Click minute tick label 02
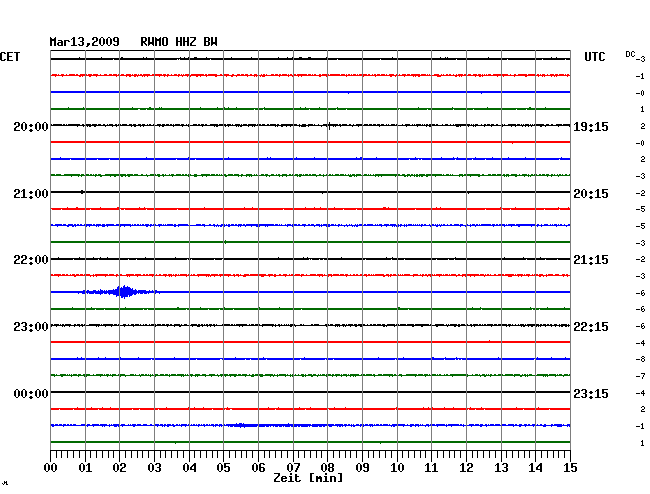Screen dimensions: 650x494 point(119,468)
